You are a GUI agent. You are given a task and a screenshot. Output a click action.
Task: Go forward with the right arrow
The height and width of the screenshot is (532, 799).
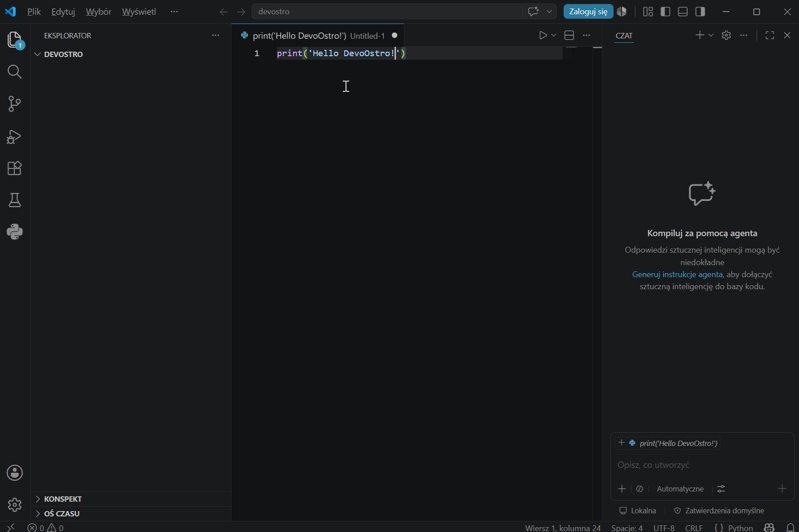(x=241, y=12)
